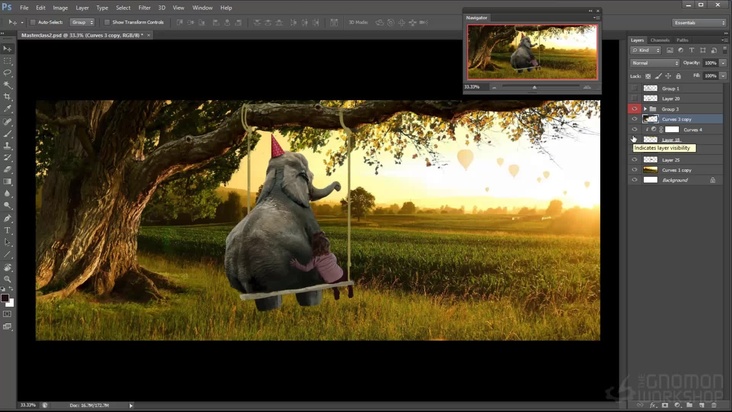Click the foreground color swatch
Image resolution: width=732 pixels, height=412 pixels.
point(5,297)
